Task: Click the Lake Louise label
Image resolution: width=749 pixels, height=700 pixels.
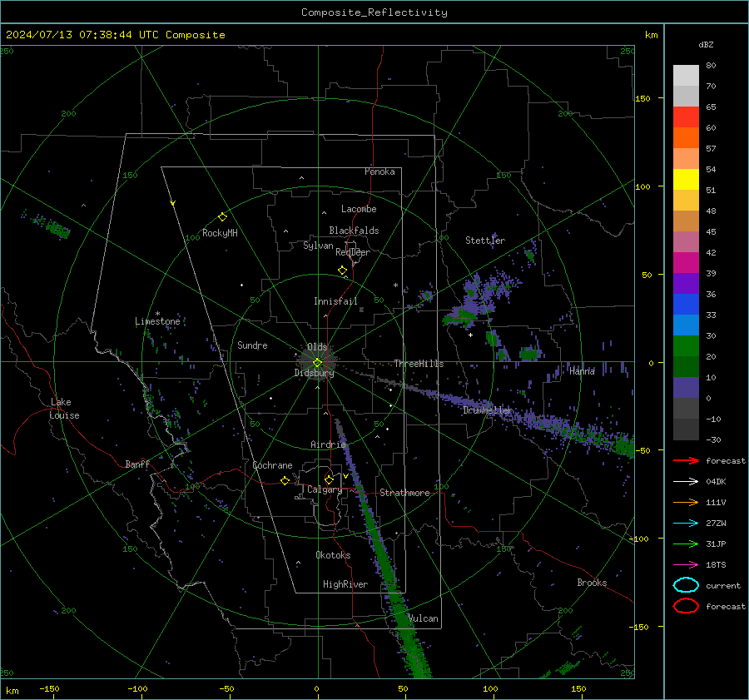Action: tap(64, 409)
